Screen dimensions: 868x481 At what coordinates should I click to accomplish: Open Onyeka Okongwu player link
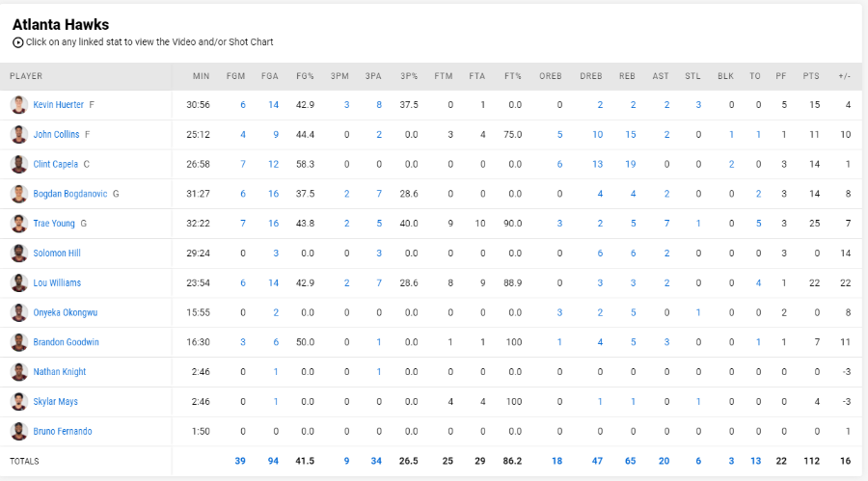[66, 312]
